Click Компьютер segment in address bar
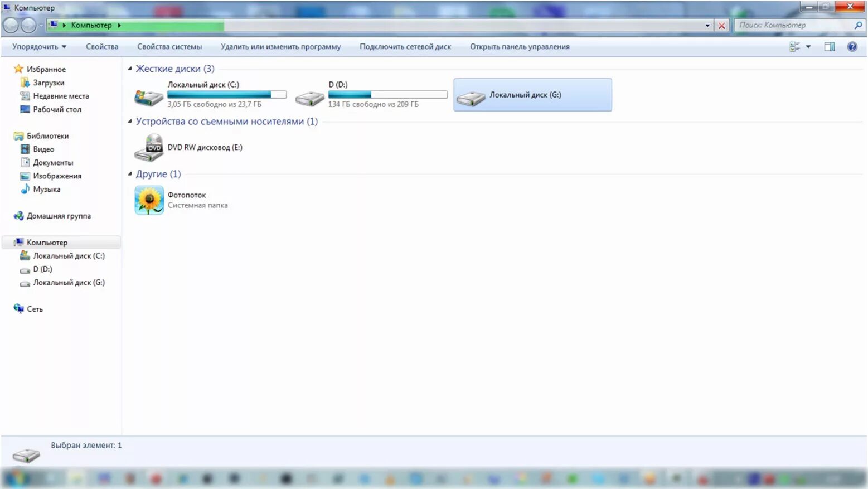The width and height of the screenshot is (868, 489). (91, 25)
